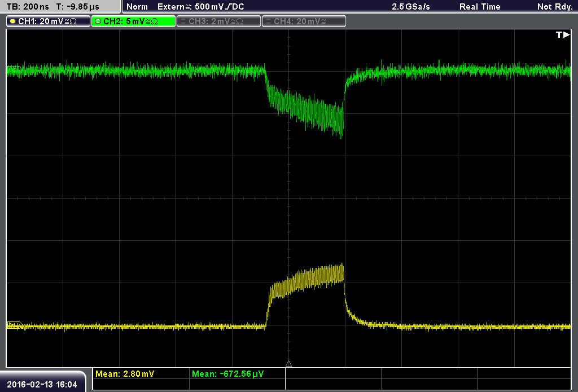Image resolution: width=578 pixels, height=392 pixels.
Task: Select the yellow Mean 2.80 mV measurement
Action: click(125, 373)
